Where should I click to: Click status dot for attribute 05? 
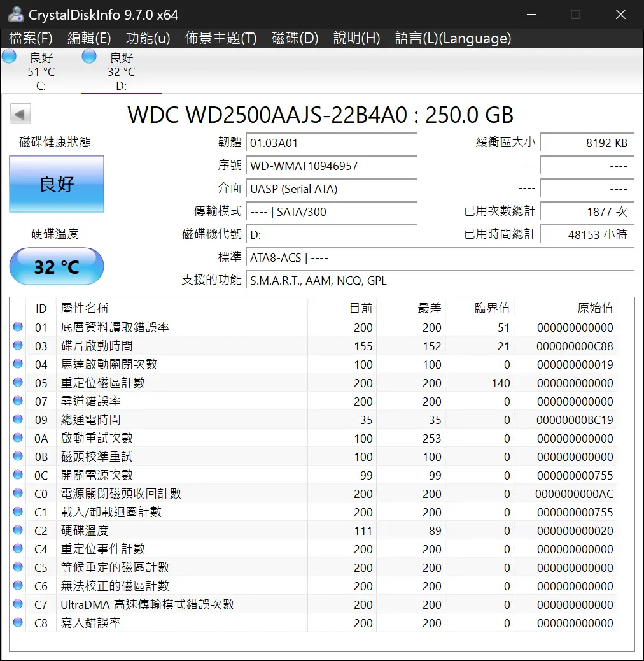point(18,382)
